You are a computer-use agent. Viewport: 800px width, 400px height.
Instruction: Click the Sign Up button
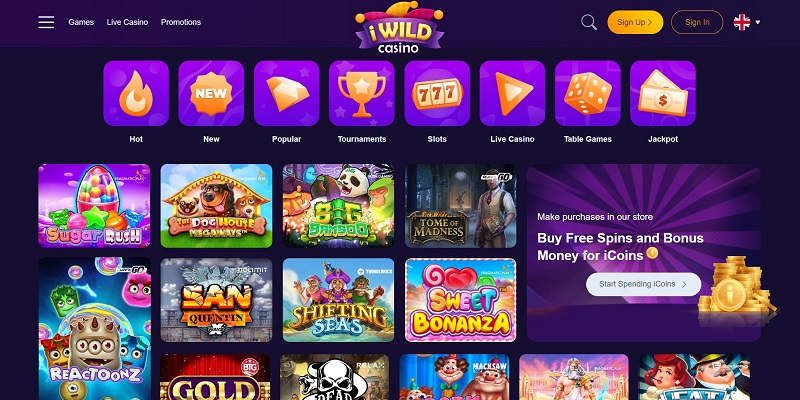pyautogui.click(x=635, y=22)
